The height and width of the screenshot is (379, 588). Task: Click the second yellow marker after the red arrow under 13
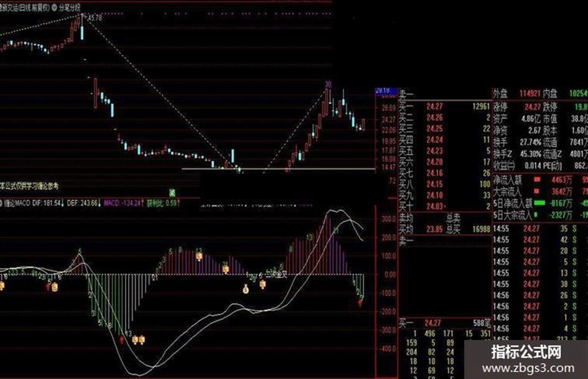[x=142, y=340]
